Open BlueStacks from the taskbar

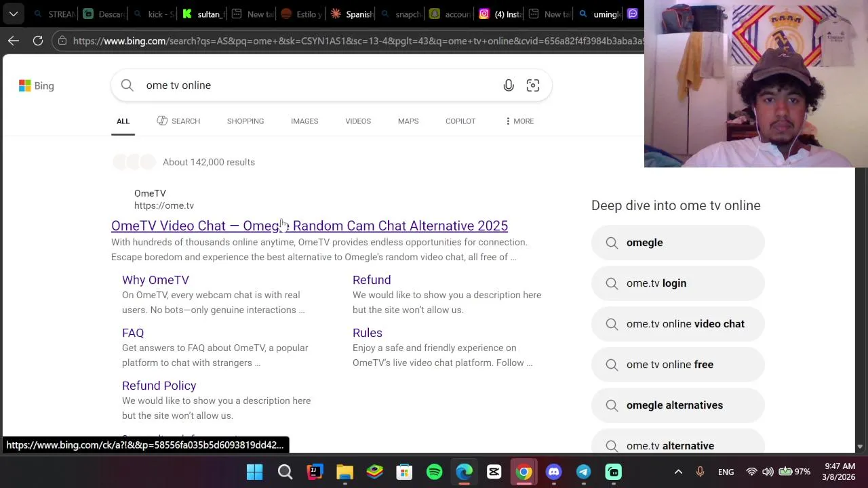374,472
